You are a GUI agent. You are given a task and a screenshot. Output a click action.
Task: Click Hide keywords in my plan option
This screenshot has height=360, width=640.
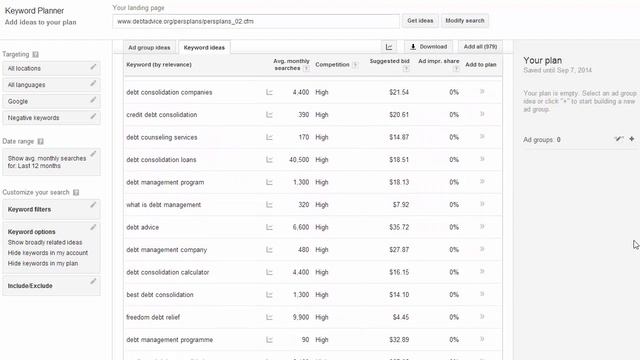(x=43, y=264)
